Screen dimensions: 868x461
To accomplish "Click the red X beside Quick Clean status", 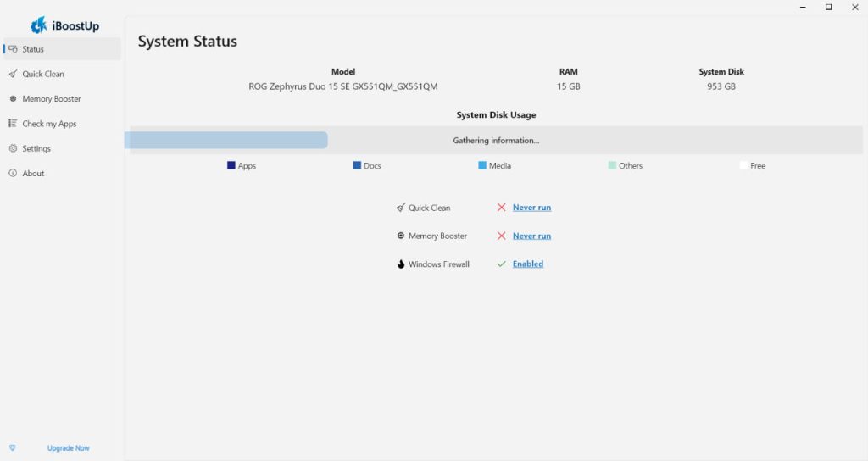I will point(502,208).
